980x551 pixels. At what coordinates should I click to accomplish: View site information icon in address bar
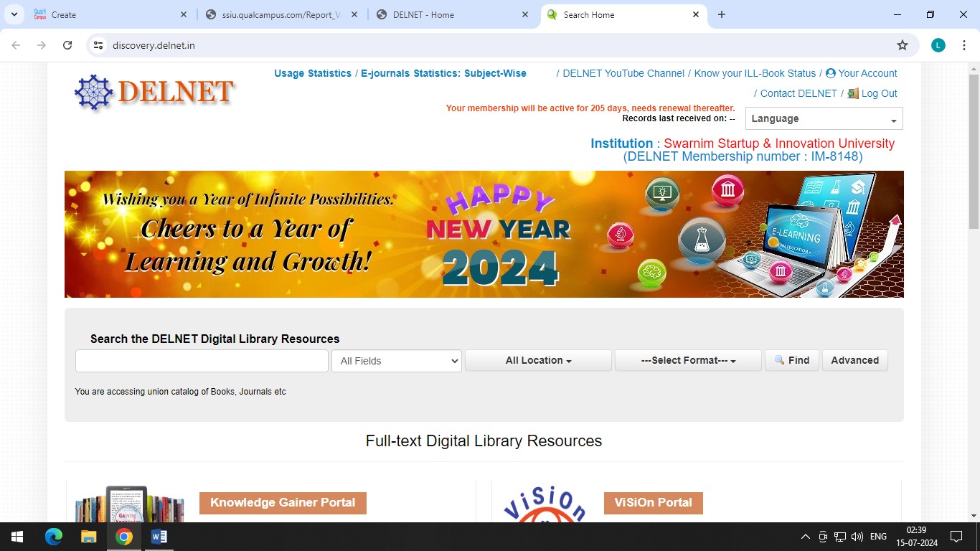99,45
